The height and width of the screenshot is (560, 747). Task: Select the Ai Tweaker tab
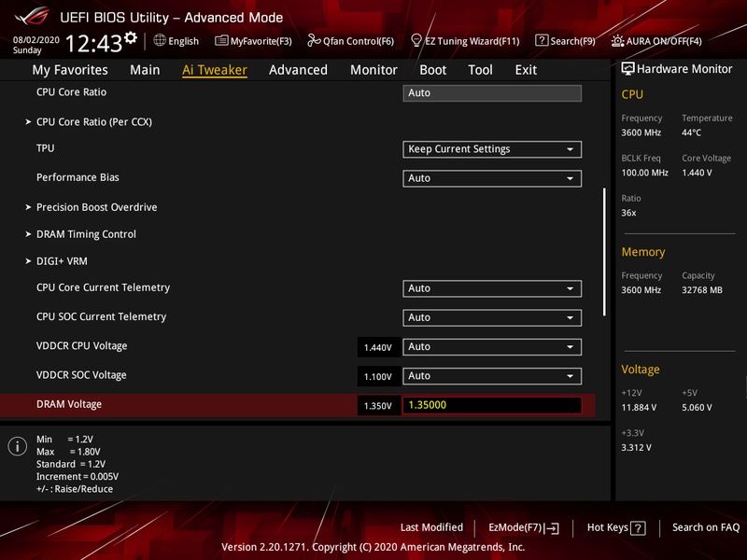point(215,70)
